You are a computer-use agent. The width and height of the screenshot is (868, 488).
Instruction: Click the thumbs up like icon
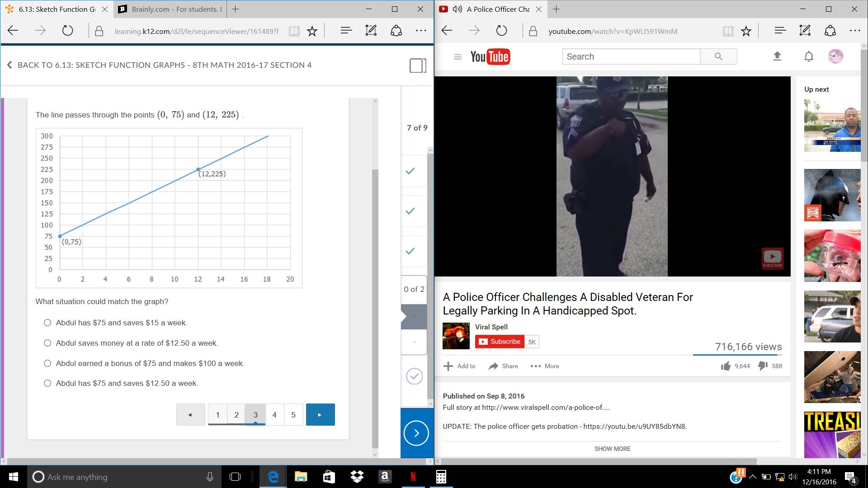(x=726, y=366)
